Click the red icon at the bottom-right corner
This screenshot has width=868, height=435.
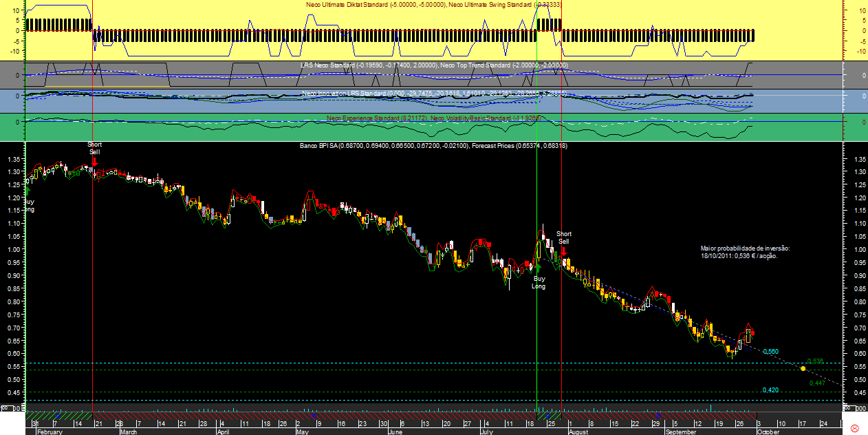click(855, 428)
